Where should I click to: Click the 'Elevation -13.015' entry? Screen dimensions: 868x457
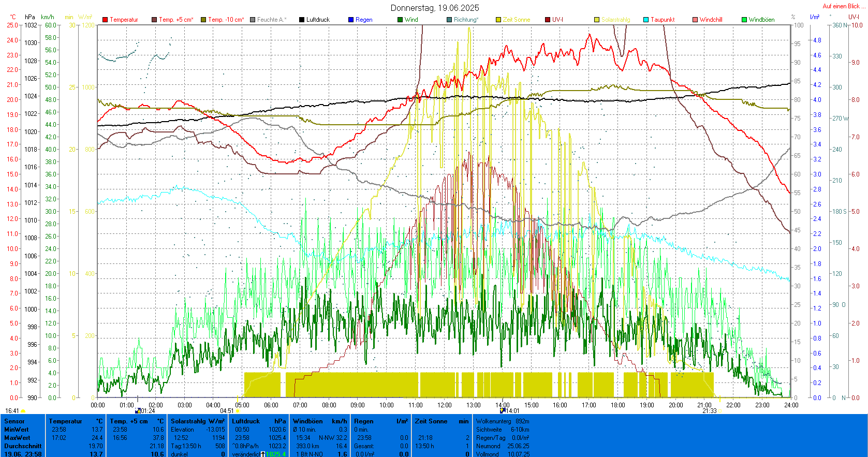click(198, 430)
